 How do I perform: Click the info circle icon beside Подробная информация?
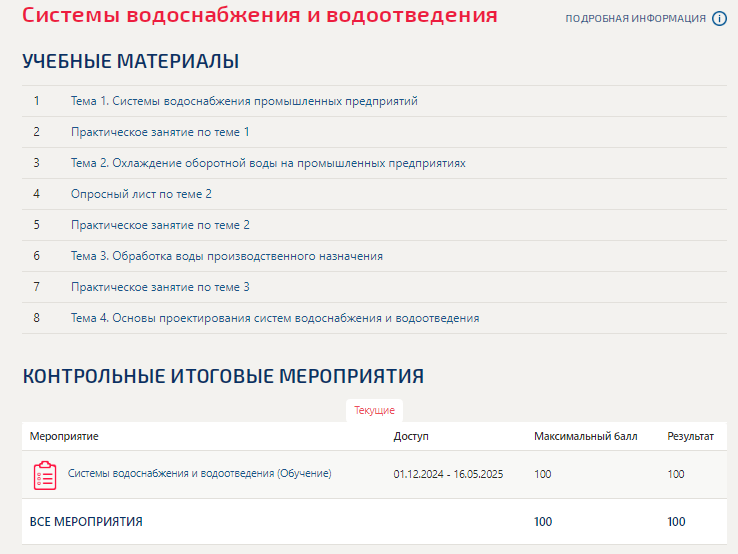(x=719, y=19)
